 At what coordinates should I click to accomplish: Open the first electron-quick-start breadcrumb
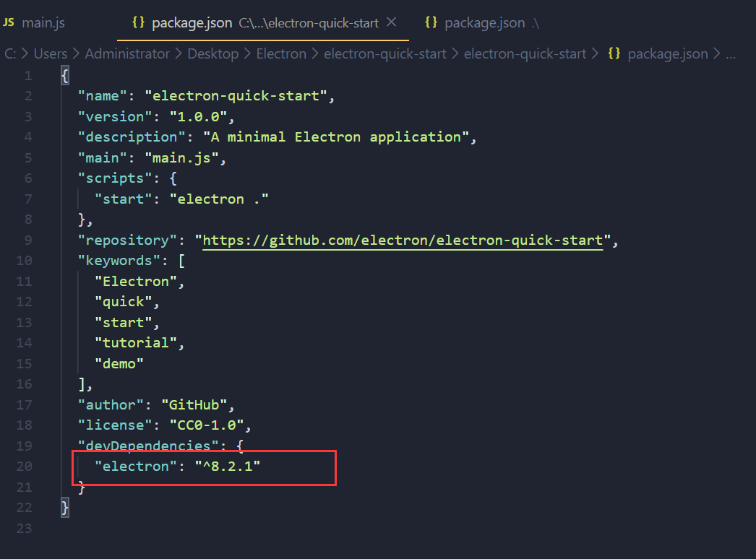coord(385,53)
